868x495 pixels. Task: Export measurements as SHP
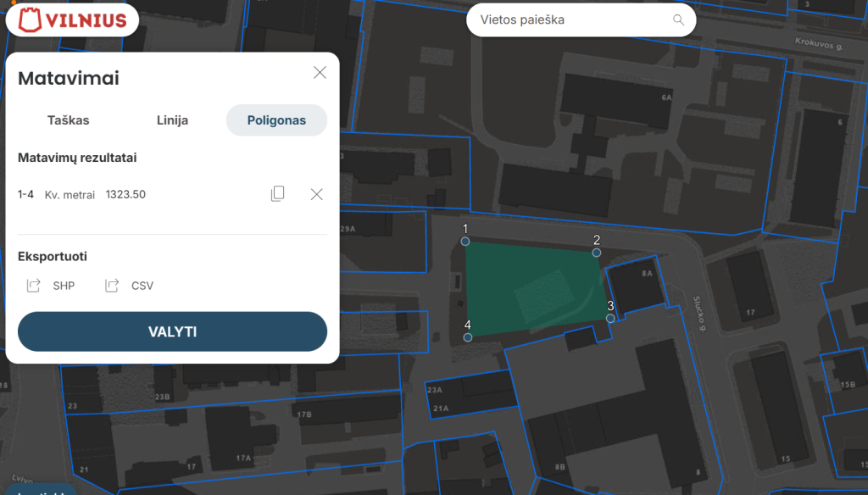64,286
